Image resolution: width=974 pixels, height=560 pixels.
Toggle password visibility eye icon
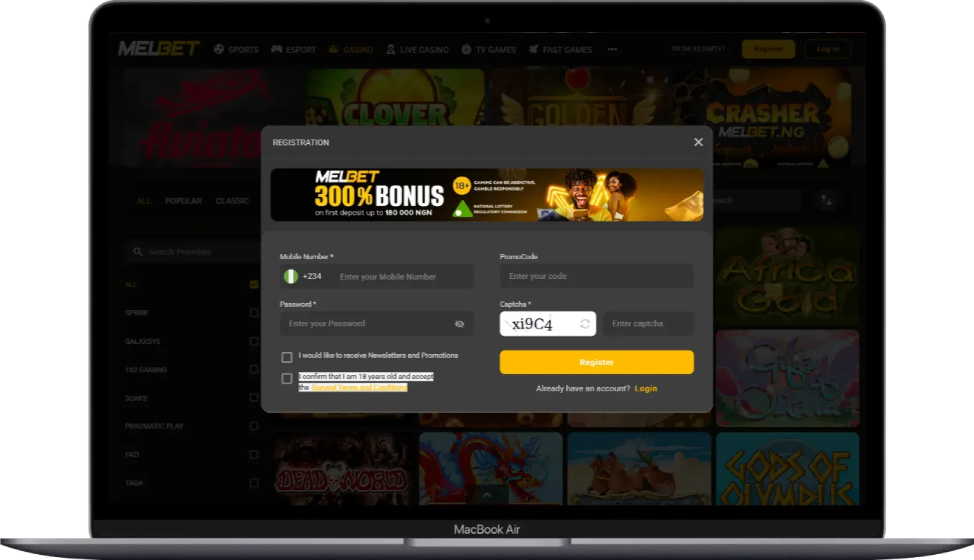(x=460, y=324)
